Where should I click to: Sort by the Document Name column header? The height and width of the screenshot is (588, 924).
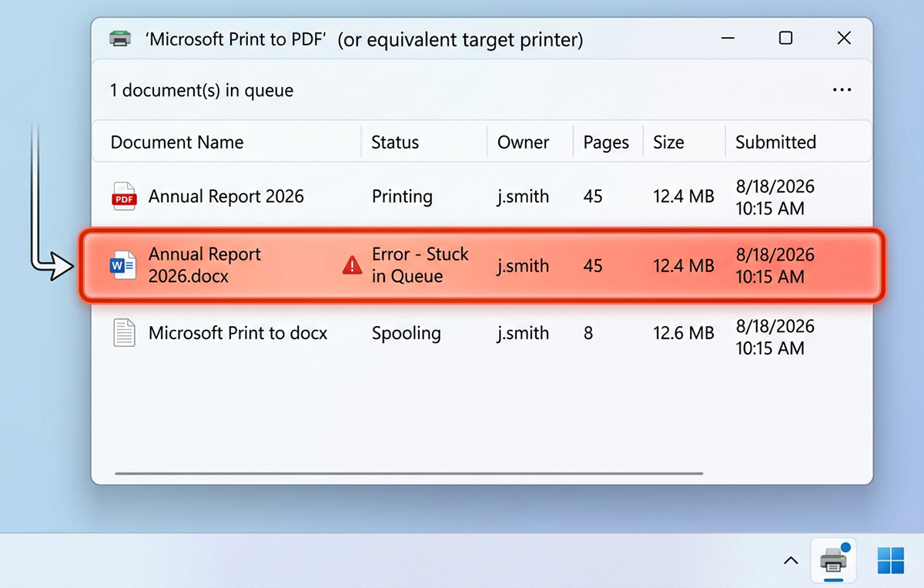[177, 143]
